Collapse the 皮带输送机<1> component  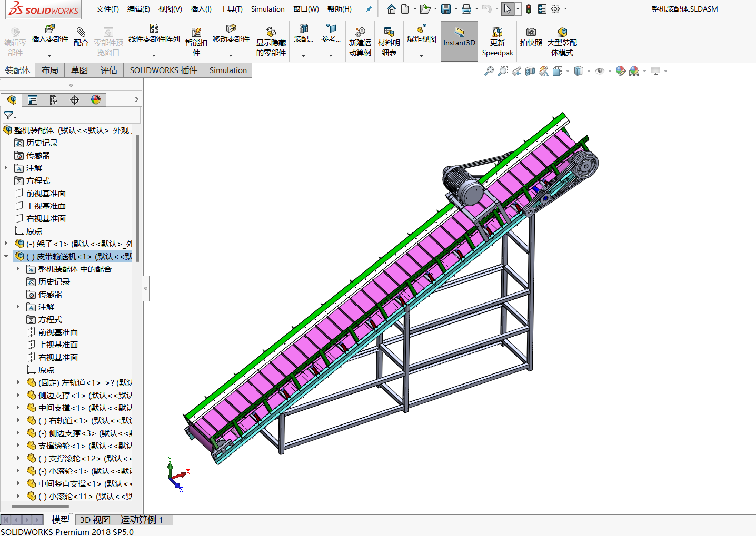point(6,256)
